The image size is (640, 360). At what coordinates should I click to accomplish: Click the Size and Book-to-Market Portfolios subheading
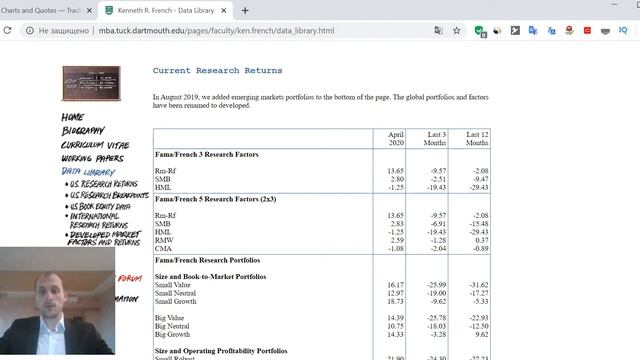[x=210, y=277]
